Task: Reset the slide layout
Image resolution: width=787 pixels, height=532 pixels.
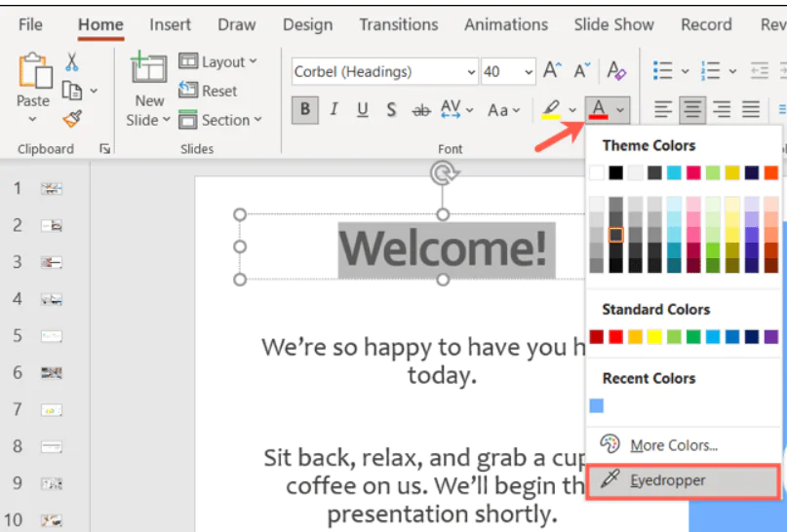Action: 208,91
